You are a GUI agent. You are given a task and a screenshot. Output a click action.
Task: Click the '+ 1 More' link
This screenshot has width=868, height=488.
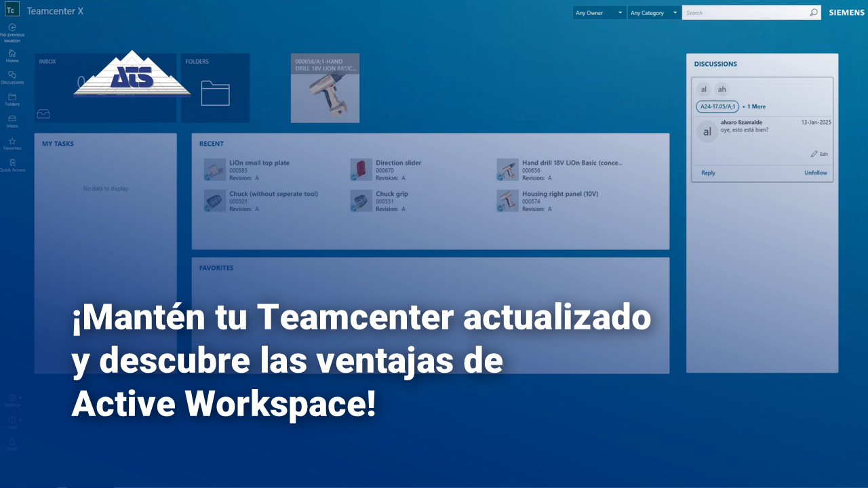(x=753, y=106)
